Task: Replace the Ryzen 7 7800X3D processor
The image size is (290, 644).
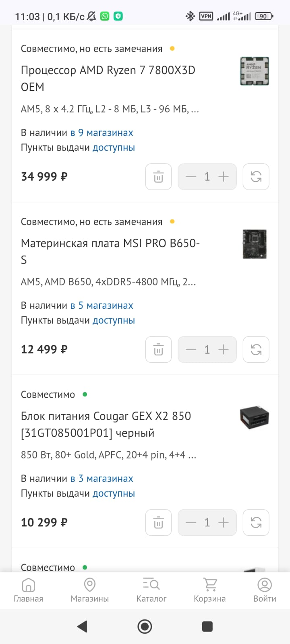Action: [x=256, y=177]
